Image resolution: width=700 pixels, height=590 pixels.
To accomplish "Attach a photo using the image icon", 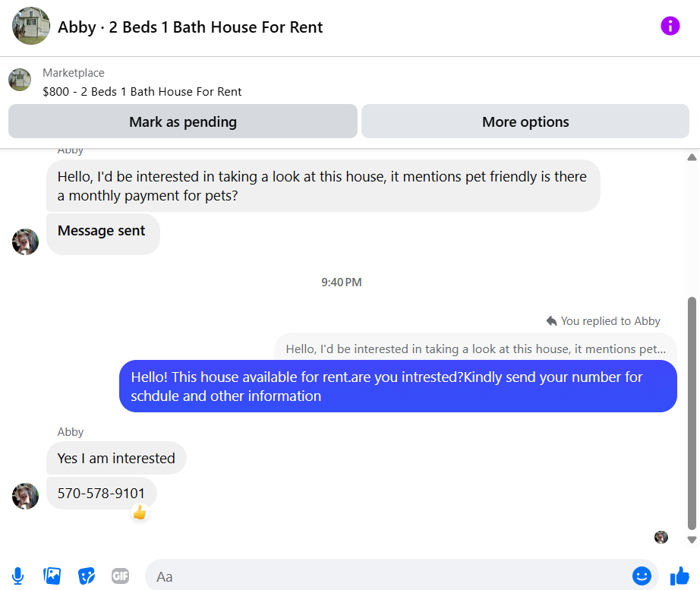I will point(52,576).
